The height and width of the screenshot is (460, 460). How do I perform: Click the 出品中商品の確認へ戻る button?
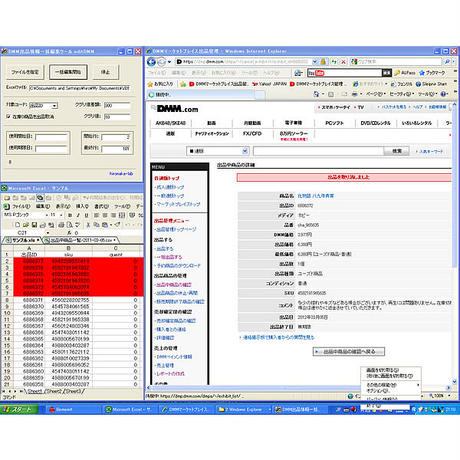coord(349,351)
